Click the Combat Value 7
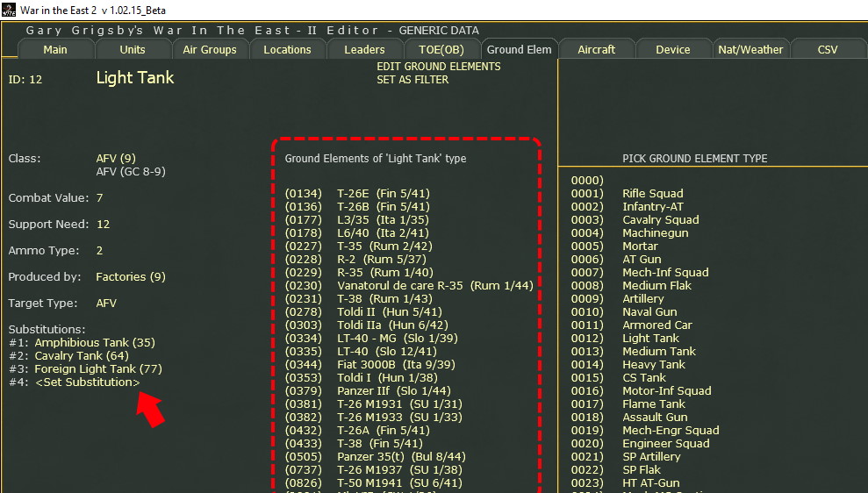Screen dimensions: 868x493 coord(100,197)
